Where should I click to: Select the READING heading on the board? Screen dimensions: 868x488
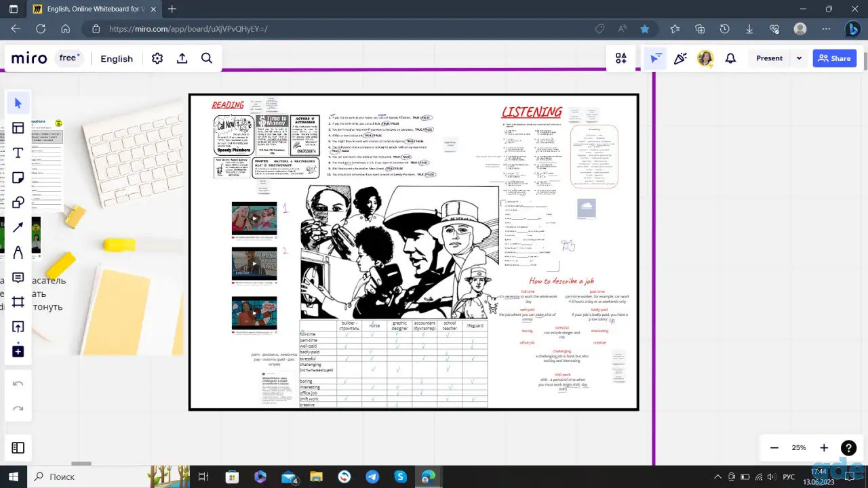tap(228, 105)
